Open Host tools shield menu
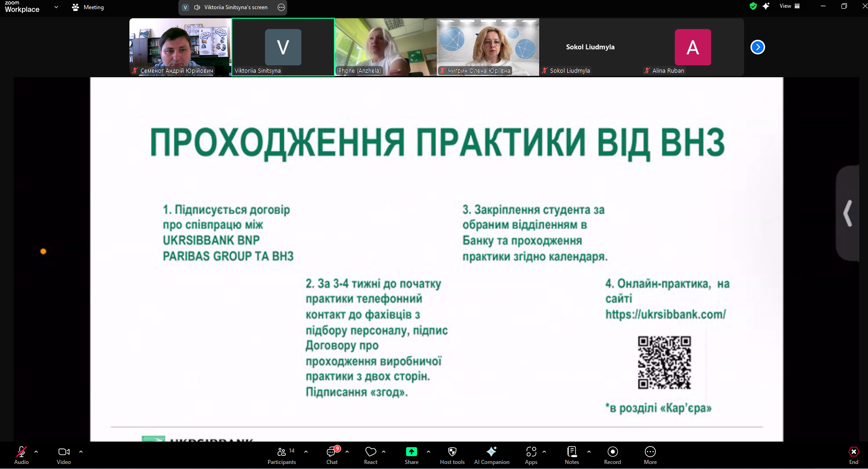 [452, 455]
